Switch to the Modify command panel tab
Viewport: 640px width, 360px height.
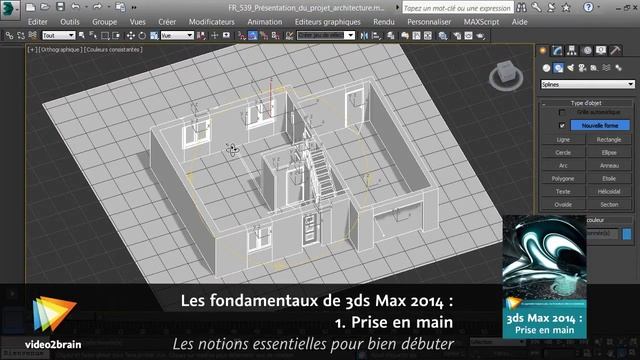tap(557, 51)
